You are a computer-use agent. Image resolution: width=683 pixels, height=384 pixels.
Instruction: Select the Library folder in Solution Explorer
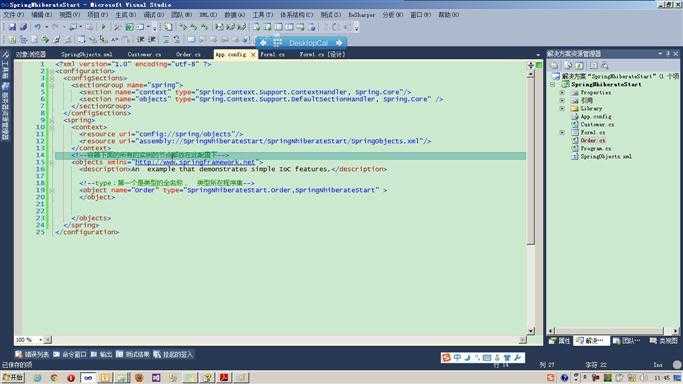click(586, 108)
